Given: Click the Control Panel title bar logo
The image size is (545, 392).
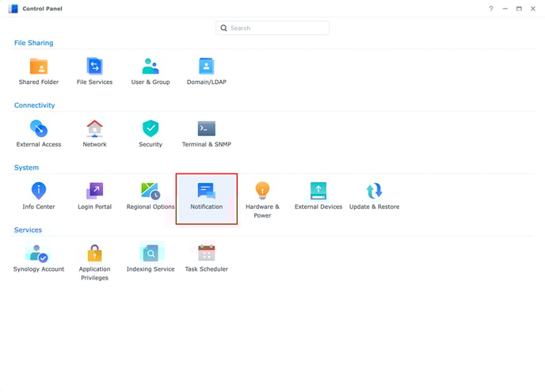Looking at the screenshot, I should click(x=13, y=9).
